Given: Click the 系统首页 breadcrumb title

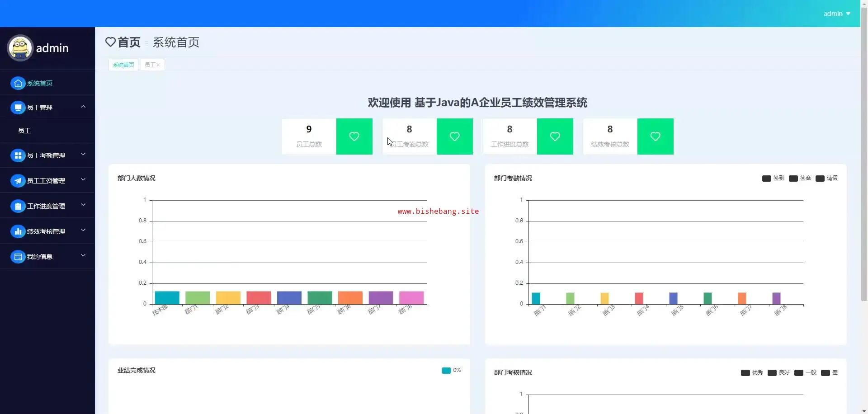Looking at the screenshot, I should click(x=176, y=42).
